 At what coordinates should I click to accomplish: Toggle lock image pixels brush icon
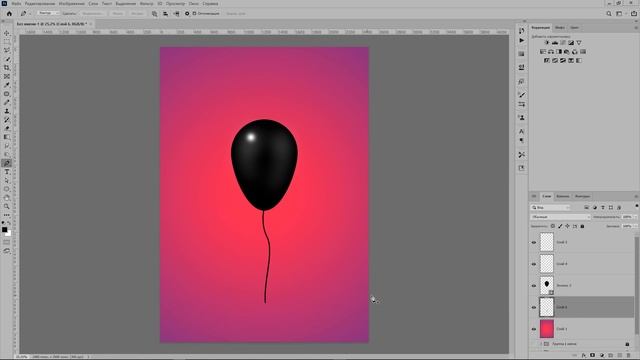[560, 226]
